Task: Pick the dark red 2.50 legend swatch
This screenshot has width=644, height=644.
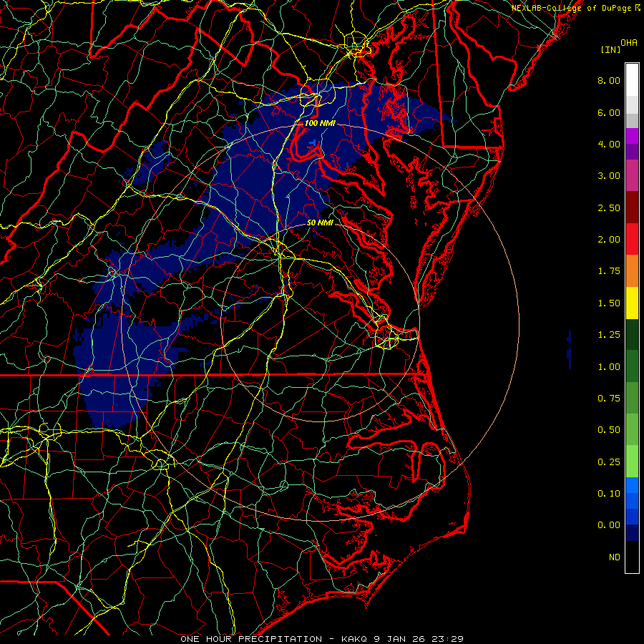Action: coord(632,208)
